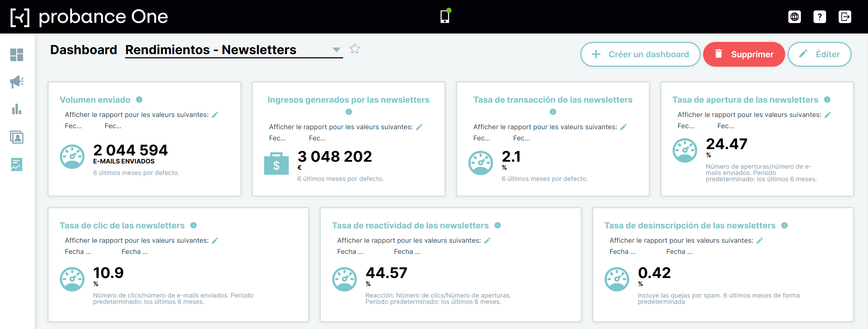Open the campaigns megaphone sidebar icon
Image resolution: width=868 pixels, height=329 pixels.
[17, 82]
